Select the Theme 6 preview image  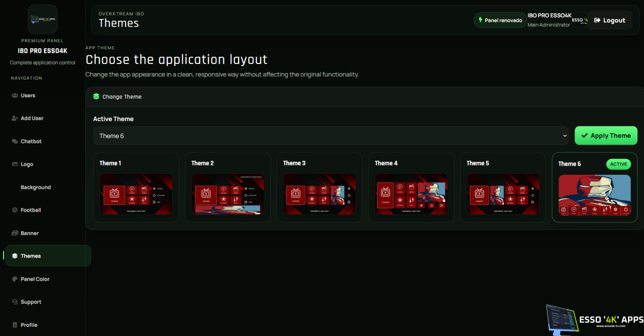pos(595,195)
